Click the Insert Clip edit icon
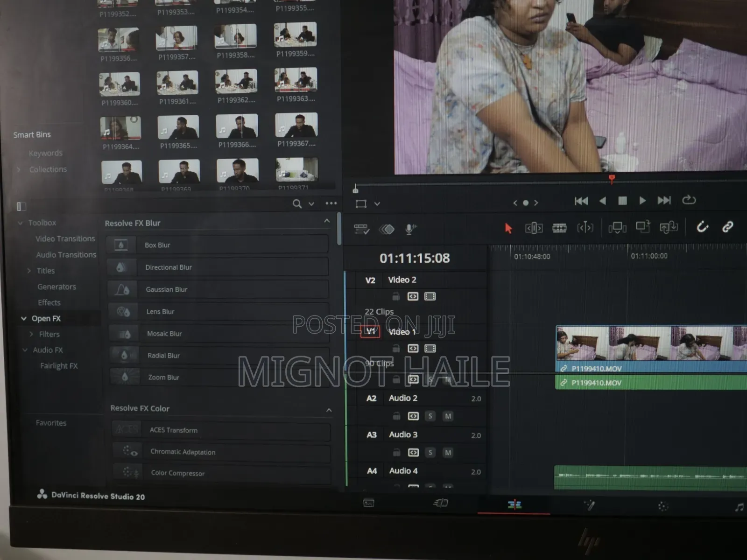The image size is (747, 560). coord(617,228)
